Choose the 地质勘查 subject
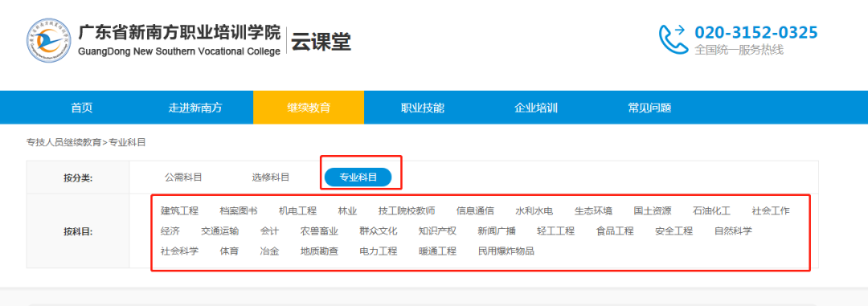Screen dimensions: 868x306 pos(319,251)
